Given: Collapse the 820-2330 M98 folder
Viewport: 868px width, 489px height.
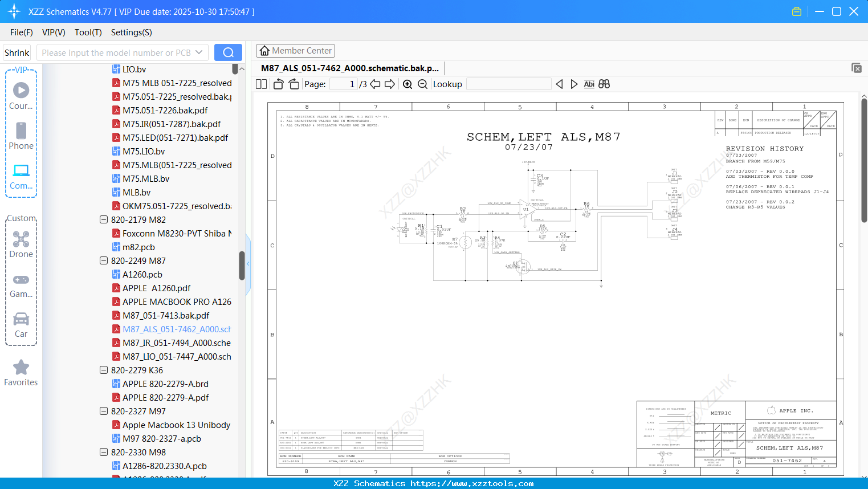Looking at the screenshot, I should coord(104,452).
